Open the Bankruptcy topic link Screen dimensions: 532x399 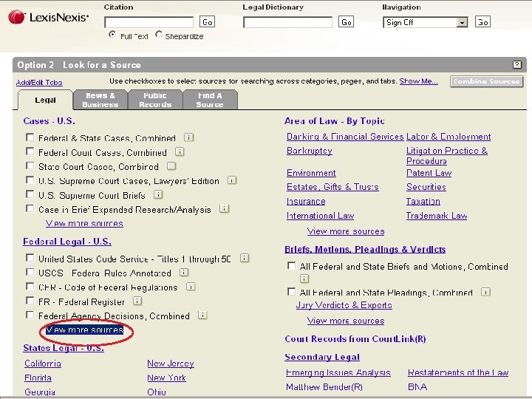(310, 151)
